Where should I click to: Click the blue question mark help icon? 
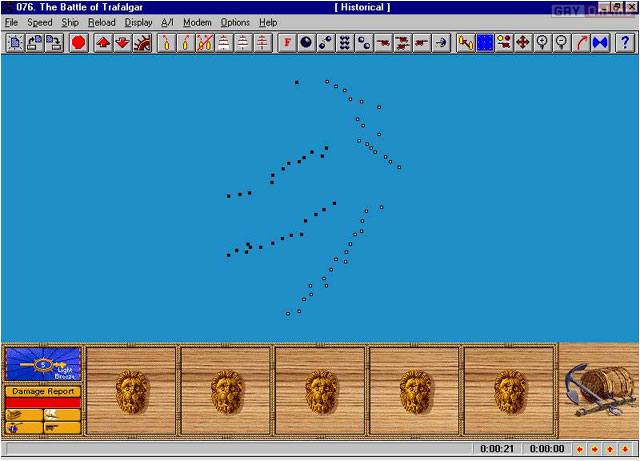(x=625, y=42)
